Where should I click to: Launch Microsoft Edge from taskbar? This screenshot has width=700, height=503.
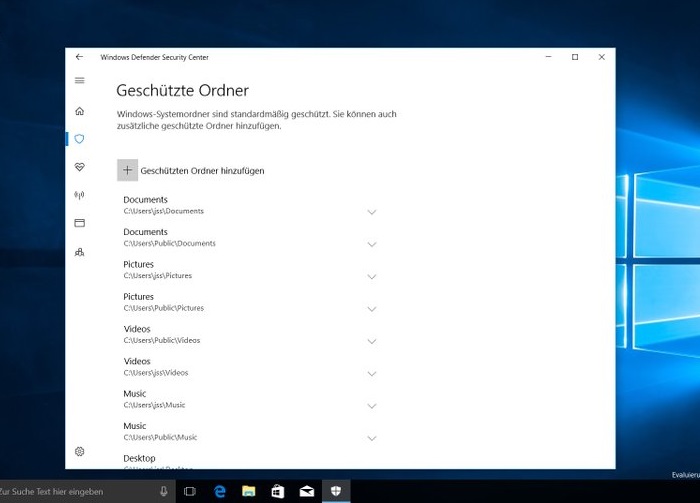(220, 491)
